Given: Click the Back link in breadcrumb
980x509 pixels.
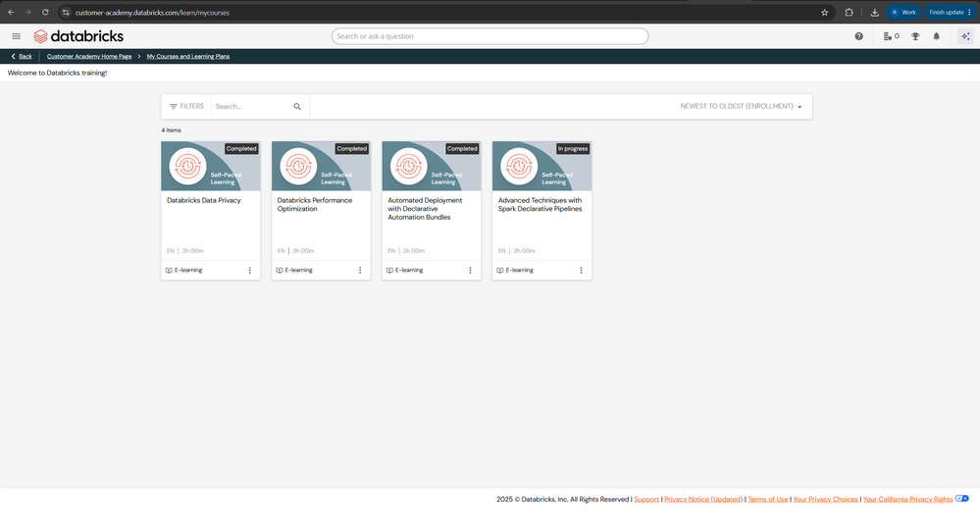Looking at the screenshot, I should (x=22, y=56).
